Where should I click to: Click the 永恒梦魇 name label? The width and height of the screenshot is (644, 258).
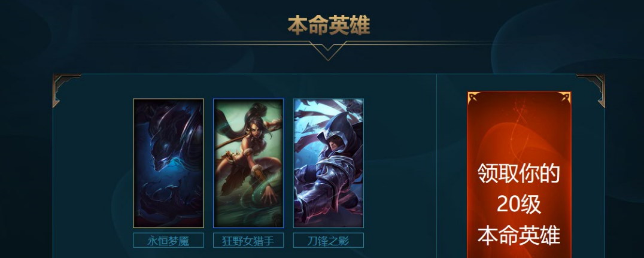[168, 240]
